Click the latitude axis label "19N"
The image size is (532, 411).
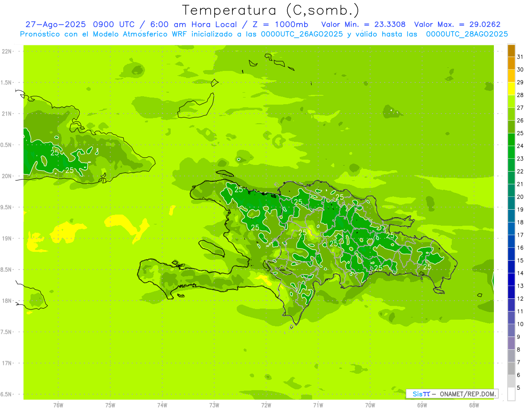click(6, 239)
